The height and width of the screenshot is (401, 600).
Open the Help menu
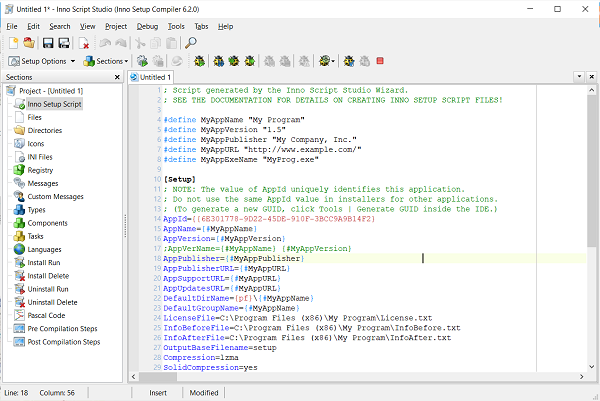click(225, 26)
